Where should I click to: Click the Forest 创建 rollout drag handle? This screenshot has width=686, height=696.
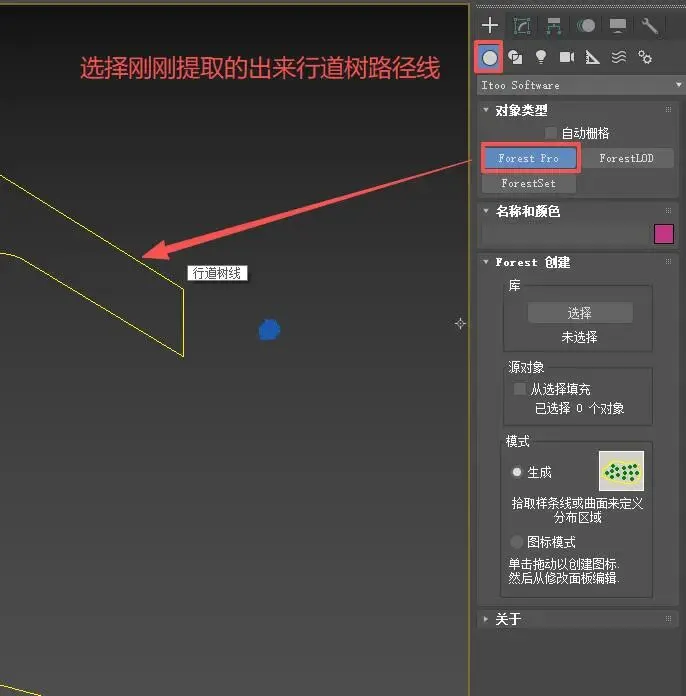coord(668,261)
